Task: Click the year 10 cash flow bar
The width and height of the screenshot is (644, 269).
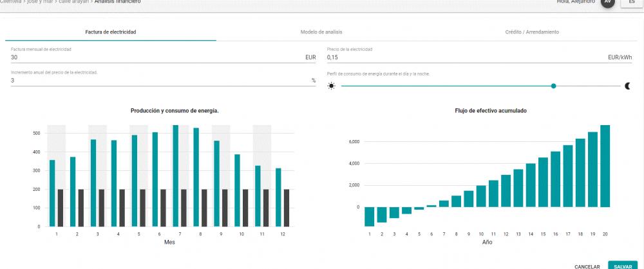Action: tap(481, 196)
